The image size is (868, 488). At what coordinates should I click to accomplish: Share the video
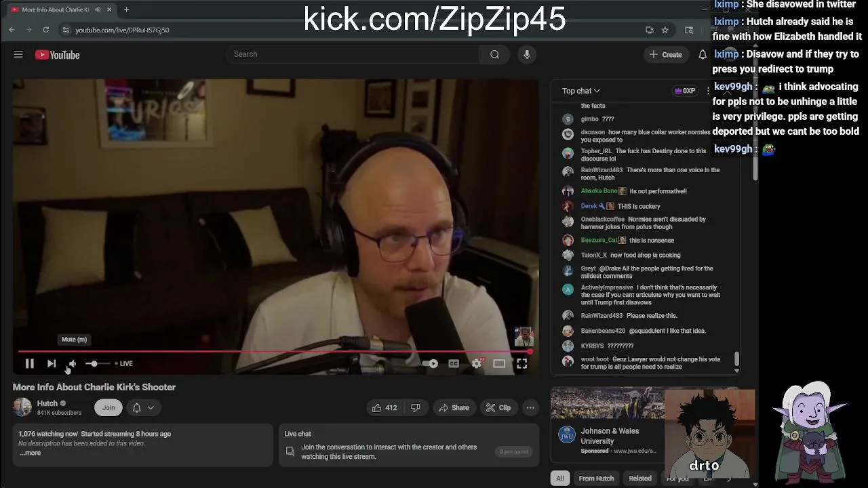(x=454, y=407)
